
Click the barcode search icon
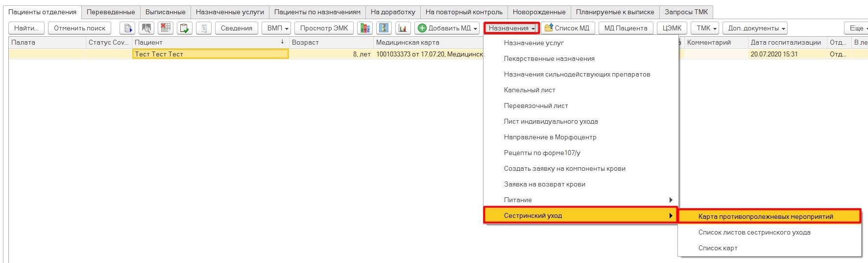click(146, 28)
